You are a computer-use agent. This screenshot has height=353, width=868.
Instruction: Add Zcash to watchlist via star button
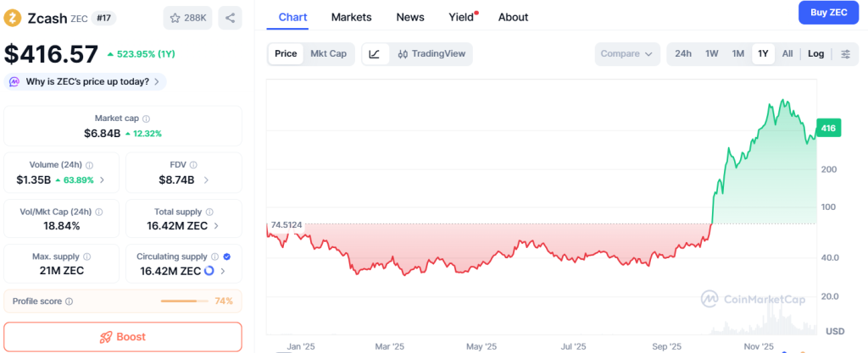point(186,17)
